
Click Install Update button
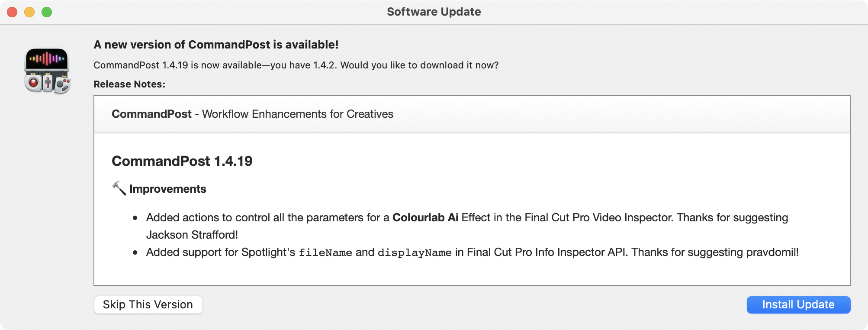[x=798, y=304]
